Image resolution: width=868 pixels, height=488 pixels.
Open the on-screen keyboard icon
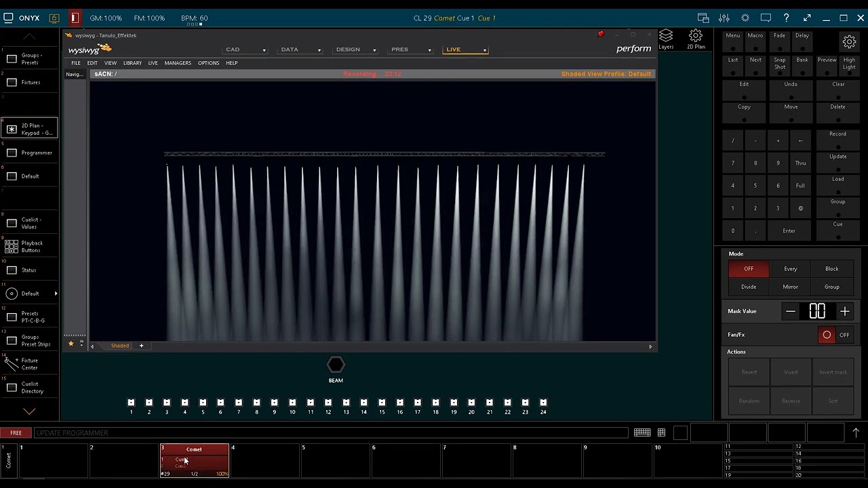(x=642, y=432)
